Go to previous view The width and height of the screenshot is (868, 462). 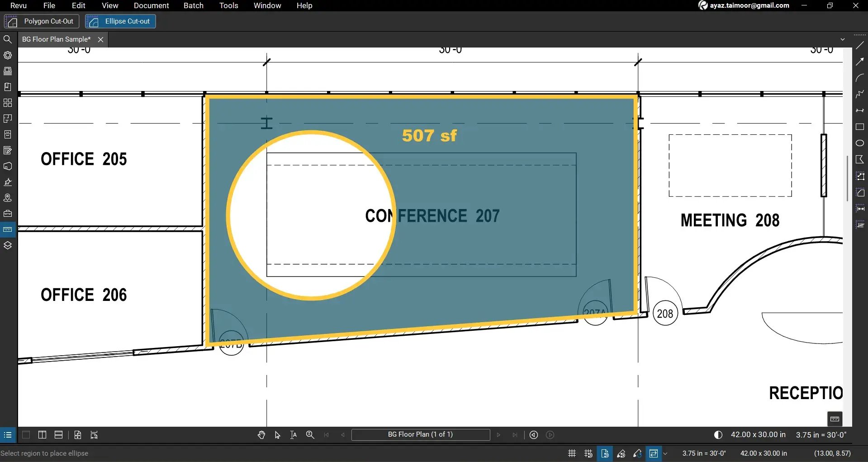coord(534,435)
